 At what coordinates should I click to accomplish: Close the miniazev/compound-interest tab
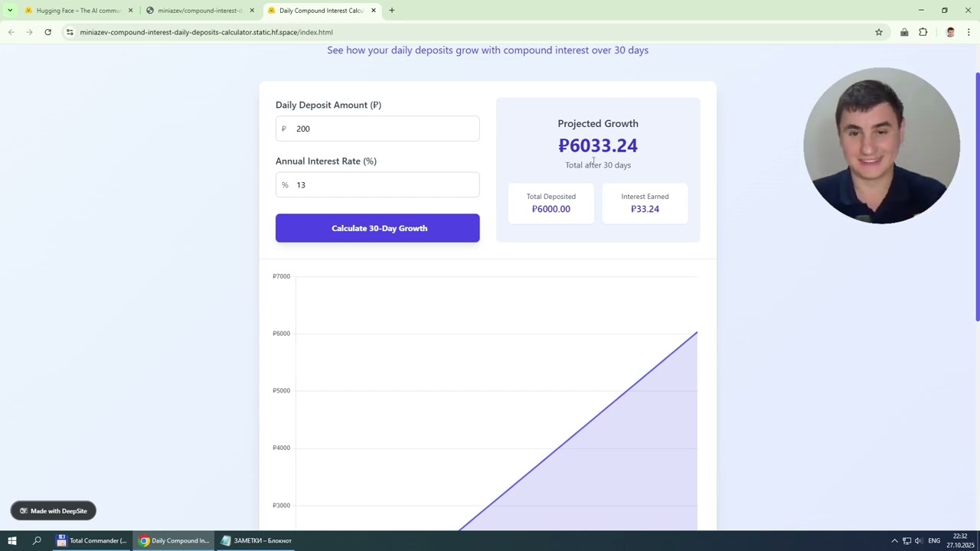click(x=252, y=11)
